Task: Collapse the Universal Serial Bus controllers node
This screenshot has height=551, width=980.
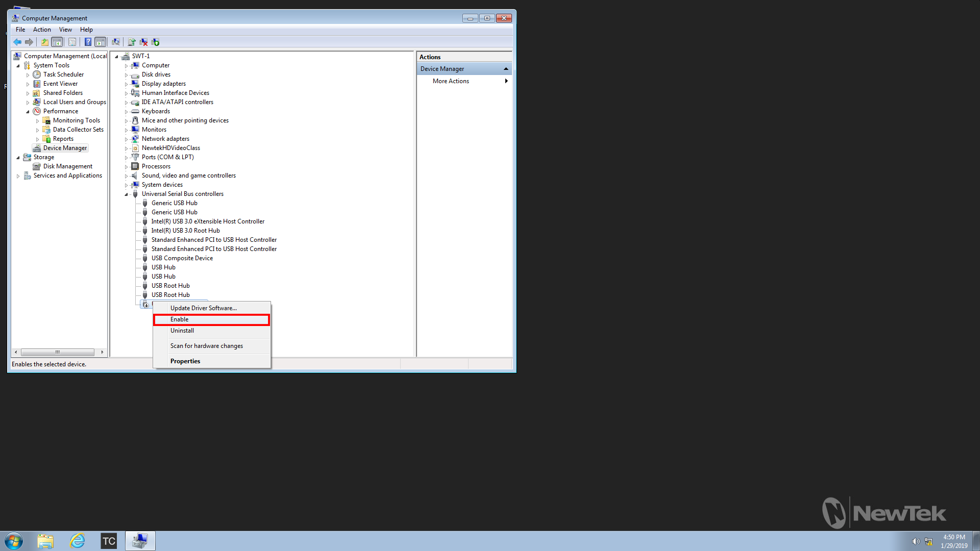Action: (127, 194)
